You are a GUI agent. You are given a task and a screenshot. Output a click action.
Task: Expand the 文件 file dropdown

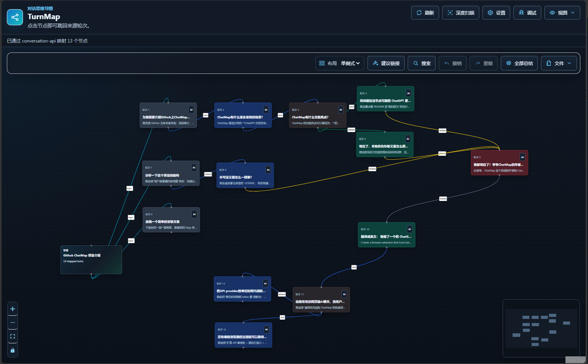pyautogui.click(x=559, y=63)
